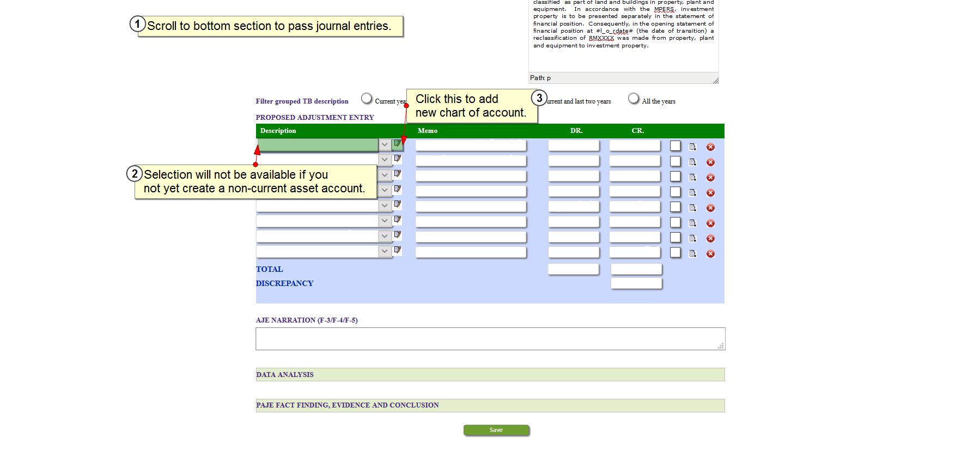Remove the third entry row using the red X
This screenshot has width=980, height=450.
710,178
